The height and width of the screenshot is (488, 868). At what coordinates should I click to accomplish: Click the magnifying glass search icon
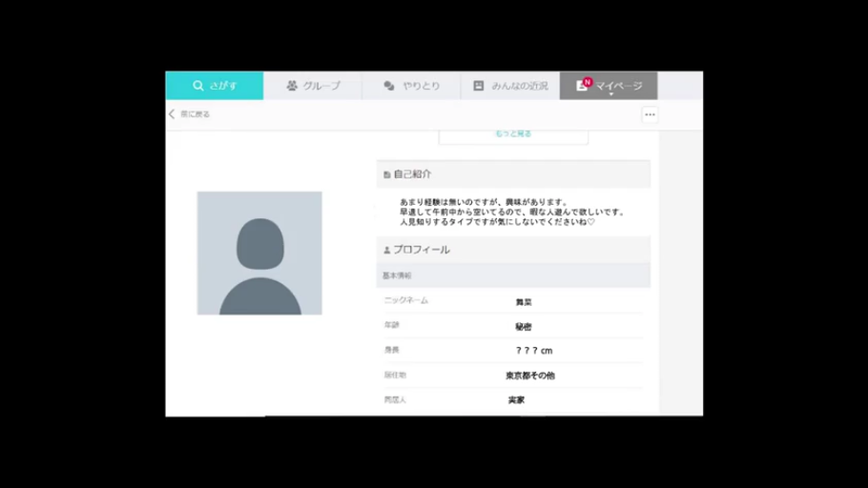tap(198, 86)
